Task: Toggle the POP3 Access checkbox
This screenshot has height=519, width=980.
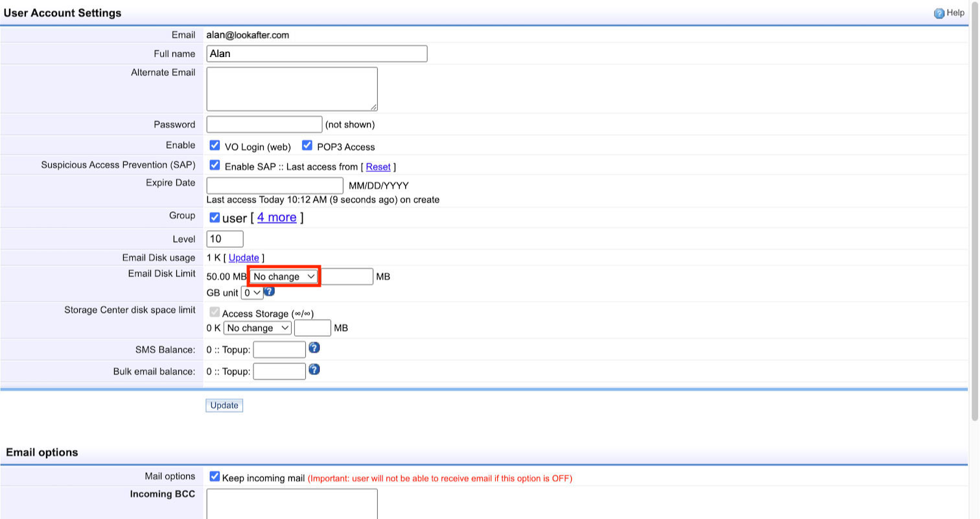Action: (307, 145)
